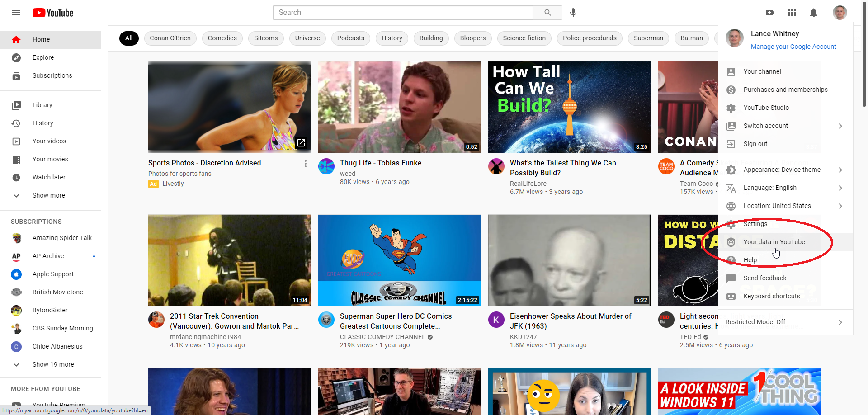This screenshot has width=868, height=415.
Task: Expand the Switch account submenu
Action: click(x=786, y=126)
